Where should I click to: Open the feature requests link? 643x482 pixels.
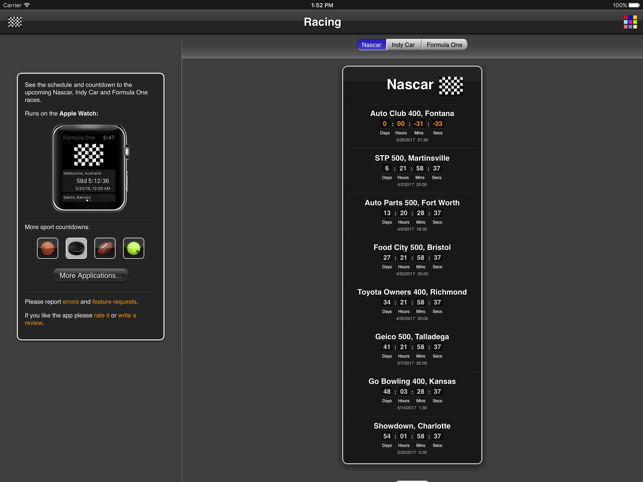114,302
